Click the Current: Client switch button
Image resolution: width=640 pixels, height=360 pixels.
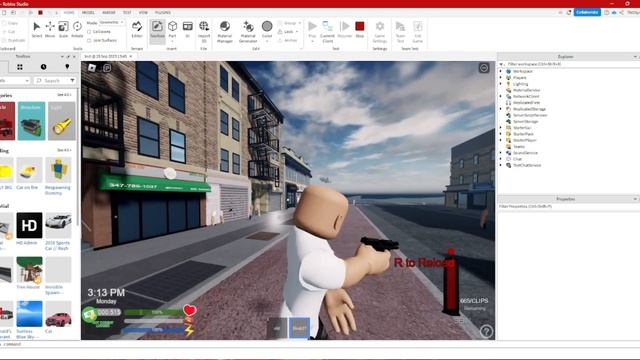coord(327,31)
